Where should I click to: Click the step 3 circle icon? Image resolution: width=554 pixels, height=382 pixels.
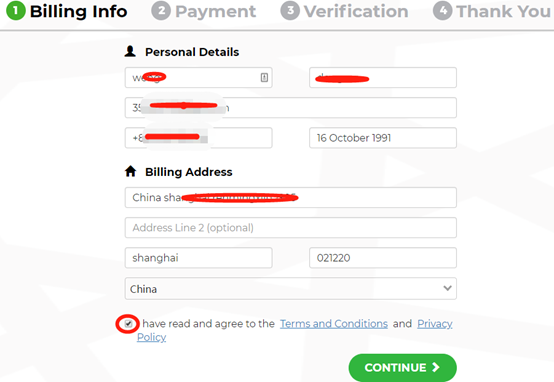290,11
